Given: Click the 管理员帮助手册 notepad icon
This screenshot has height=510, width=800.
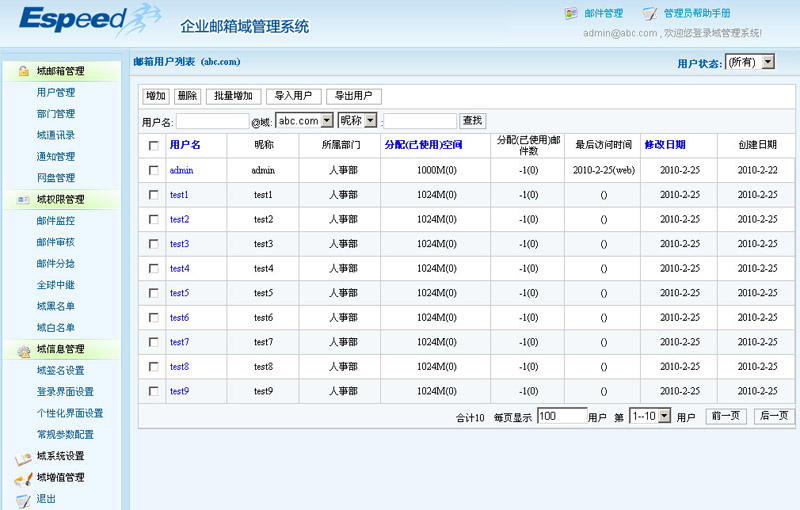Looking at the screenshot, I should pos(650,14).
